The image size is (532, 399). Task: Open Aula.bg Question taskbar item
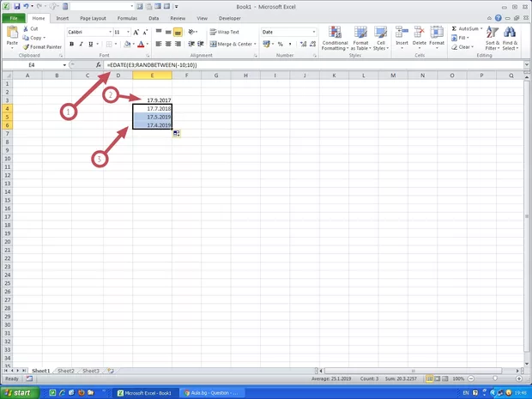pos(212,393)
